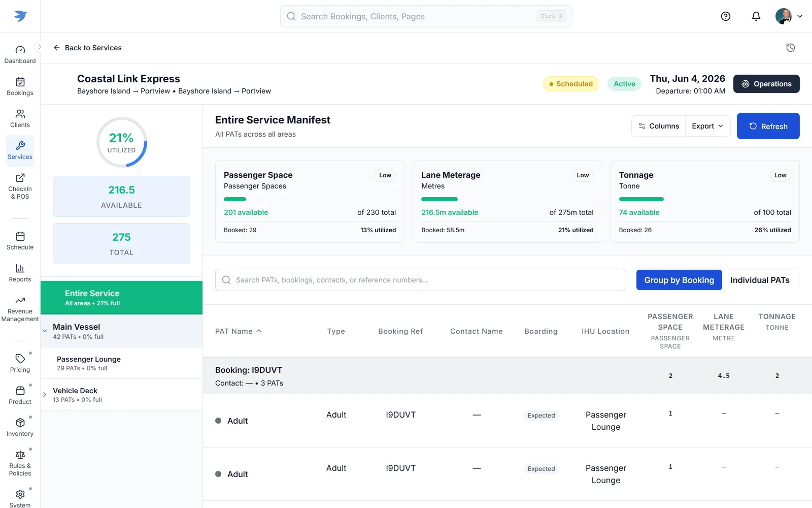The height and width of the screenshot is (508, 812).
Task: Click the Booking Ref column header
Action: pos(400,331)
